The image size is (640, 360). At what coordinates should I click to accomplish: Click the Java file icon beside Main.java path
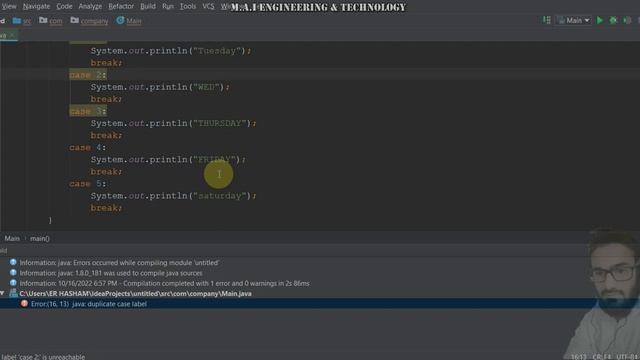click(13, 293)
